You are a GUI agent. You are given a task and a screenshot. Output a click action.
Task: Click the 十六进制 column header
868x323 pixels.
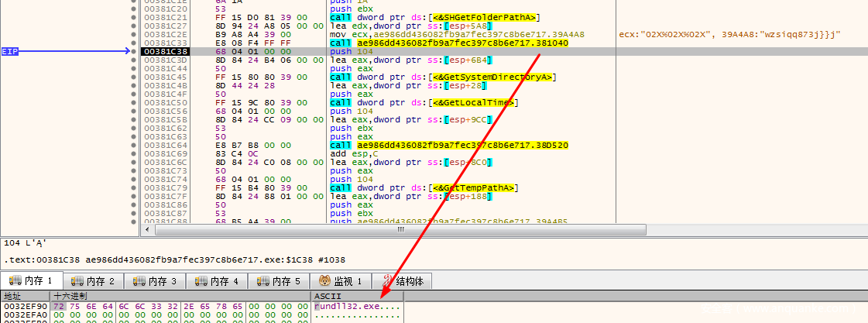(70, 296)
